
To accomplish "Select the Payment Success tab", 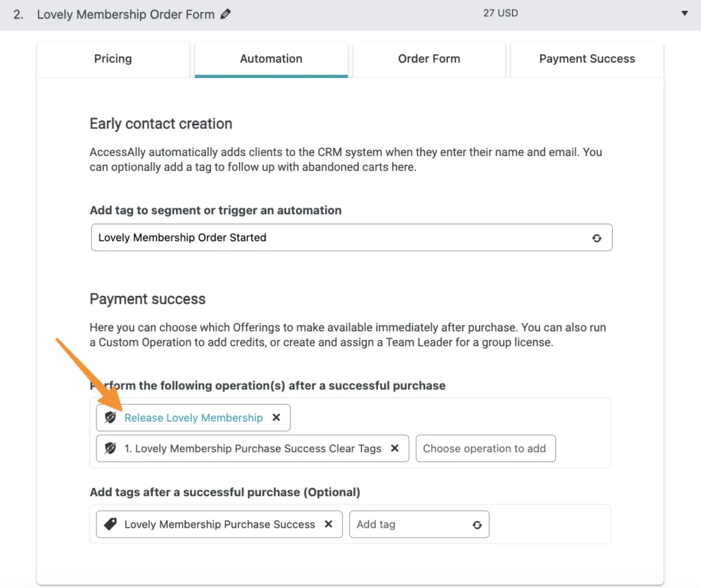I will pos(587,59).
